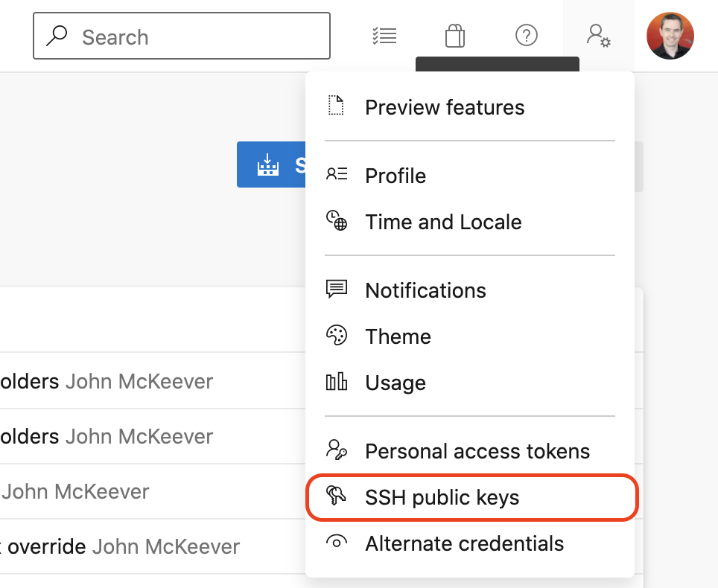The width and height of the screenshot is (718, 588).
Task: Choose Theme from the settings menu
Action: pyautogui.click(x=398, y=336)
